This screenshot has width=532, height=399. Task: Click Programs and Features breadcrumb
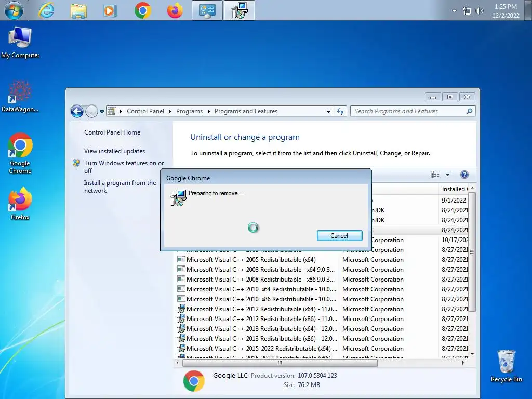tap(246, 111)
